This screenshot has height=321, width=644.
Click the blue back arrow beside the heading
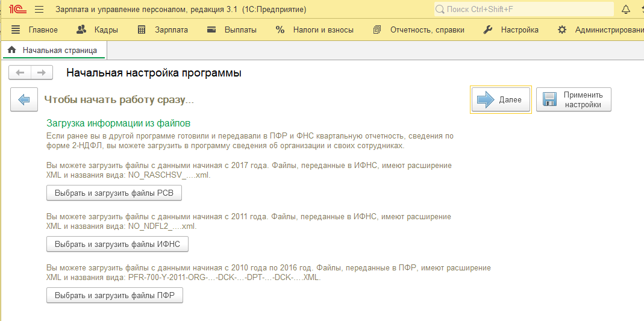[25, 99]
